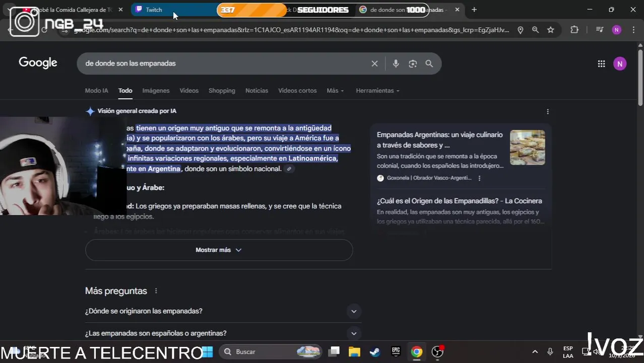Screen dimensions: 644x363
Task: Expand '¿Las empanadas son españolas o argentinas?'
Action: point(223,333)
